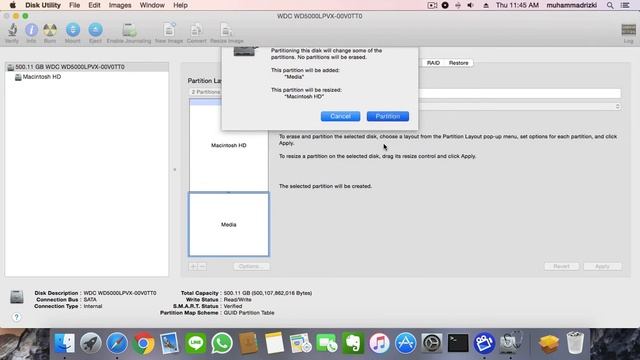Open the Apple menu
640x360 pixels.
pyautogui.click(x=12, y=5)
